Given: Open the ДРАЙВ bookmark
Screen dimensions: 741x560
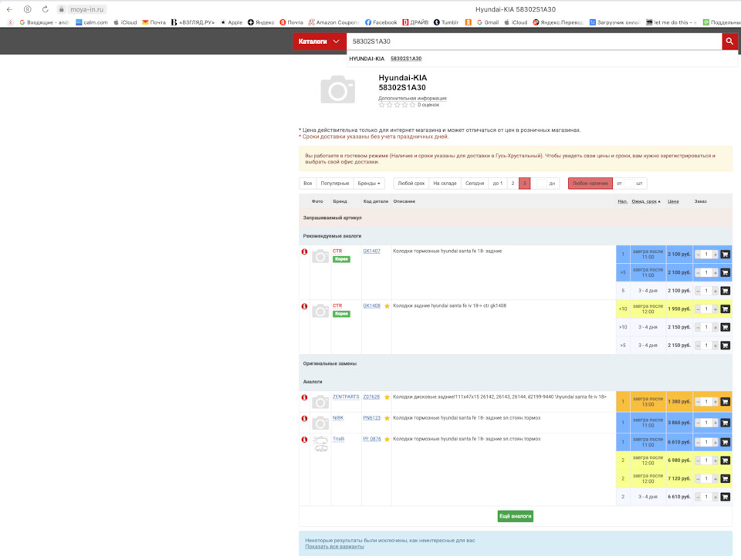Looking at the screenshot, I should (415, 22).
